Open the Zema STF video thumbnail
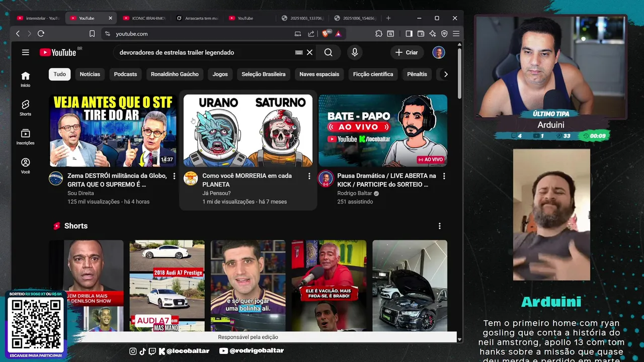The width and height of the screenshot is (644, 362). tap(113, 131)
